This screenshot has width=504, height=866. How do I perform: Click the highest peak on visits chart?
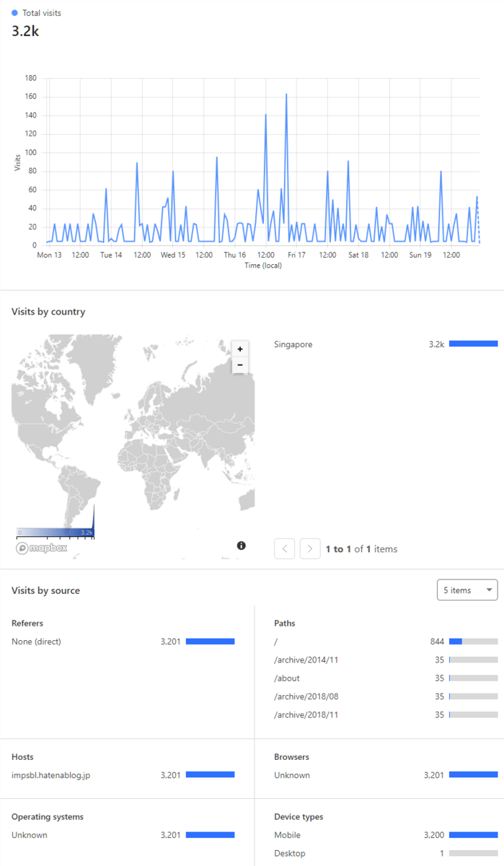pyautogui.click(x=286, y=95)
